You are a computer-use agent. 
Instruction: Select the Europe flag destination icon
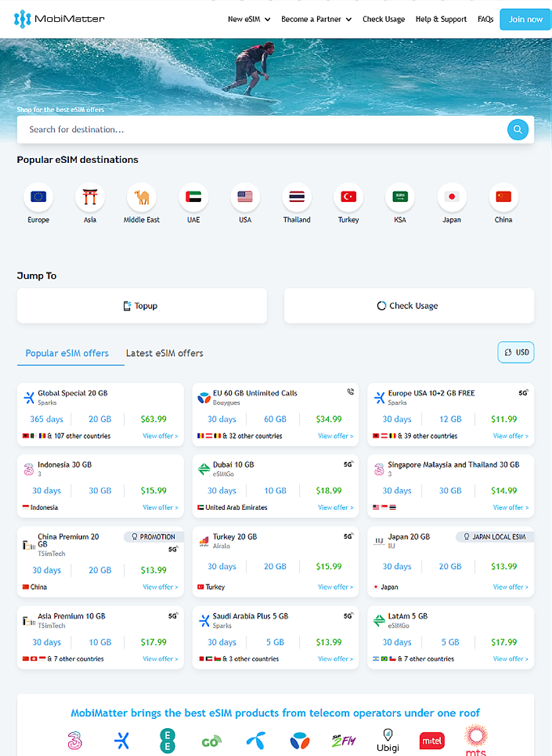coord(38,197)
